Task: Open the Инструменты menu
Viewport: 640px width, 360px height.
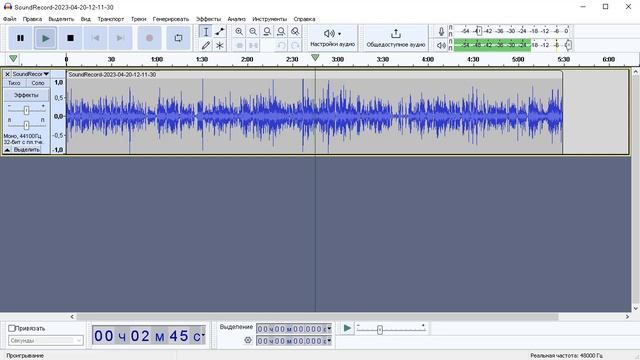Action: (x=269, y=19)
